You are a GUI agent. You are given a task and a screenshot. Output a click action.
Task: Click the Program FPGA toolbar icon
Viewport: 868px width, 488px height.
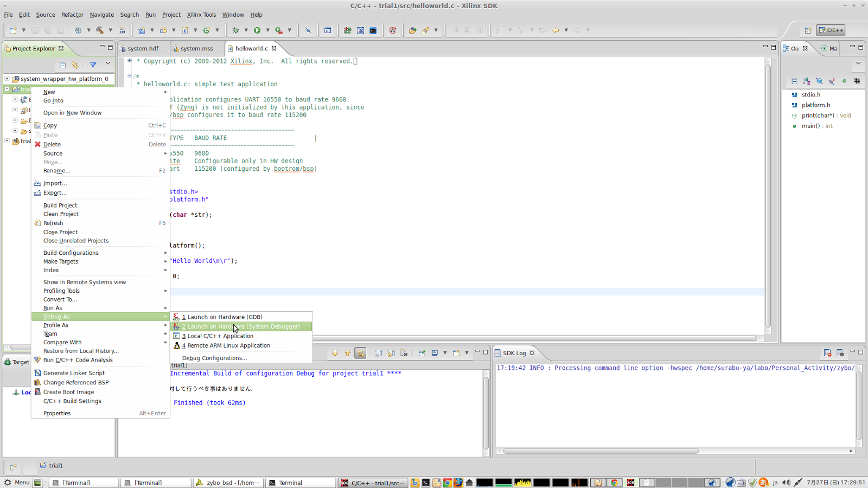click(x=347, y=30)
